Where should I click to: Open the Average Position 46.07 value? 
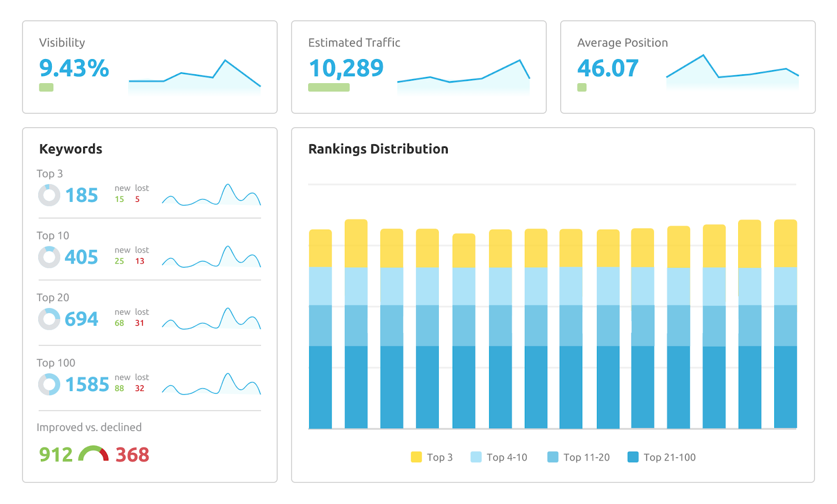[608, 68]
